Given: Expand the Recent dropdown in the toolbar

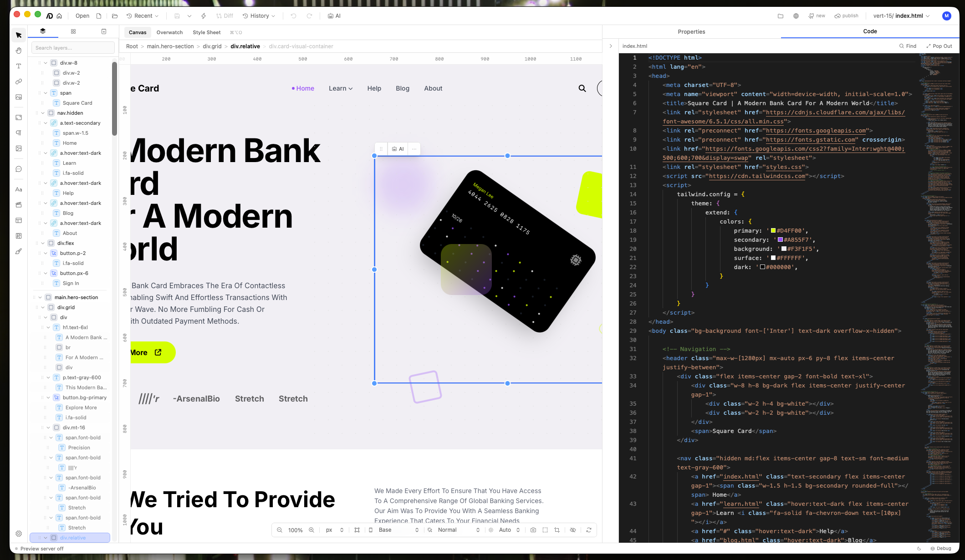Looking at the screenshot, I should [x=143, y=15].
